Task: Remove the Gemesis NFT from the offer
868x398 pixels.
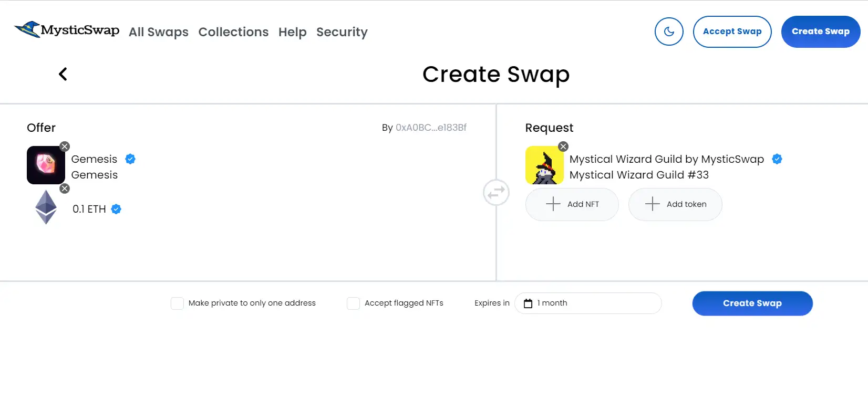Action: coord(65,146)
